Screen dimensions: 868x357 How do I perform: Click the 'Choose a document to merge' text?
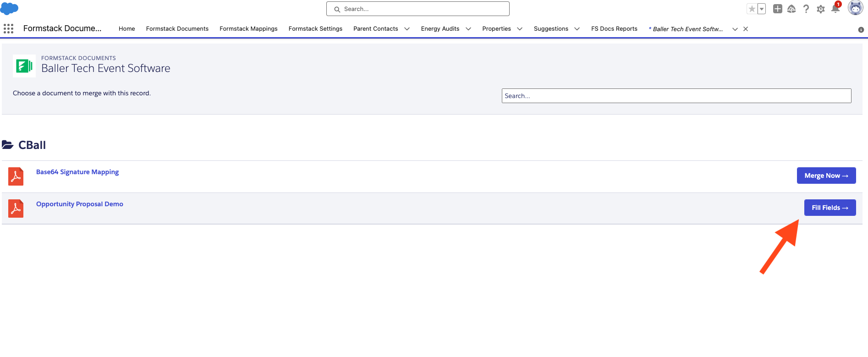click(x=82, y=93)
